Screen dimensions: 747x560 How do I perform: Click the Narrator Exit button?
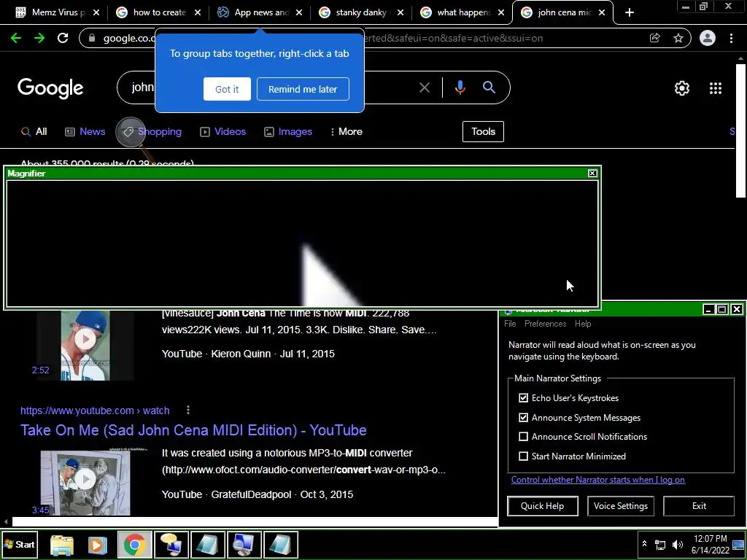click(x=699, y=506)
